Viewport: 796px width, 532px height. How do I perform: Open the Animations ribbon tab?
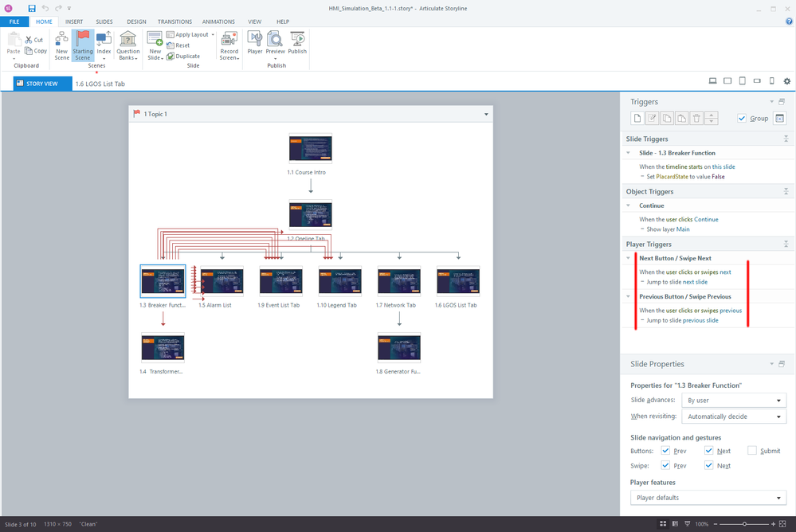coord(218,22)
